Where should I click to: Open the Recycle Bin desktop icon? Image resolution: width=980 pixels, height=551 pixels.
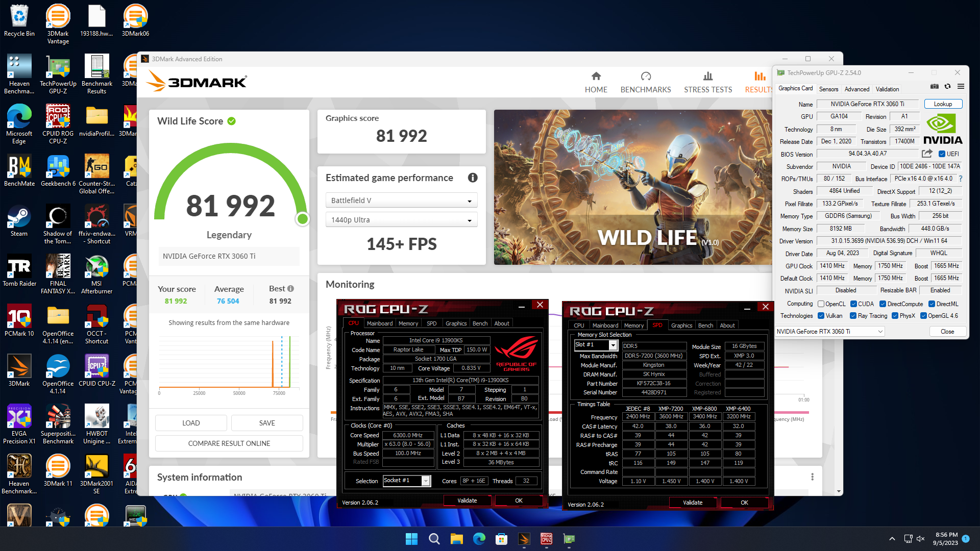click(19, 21)
